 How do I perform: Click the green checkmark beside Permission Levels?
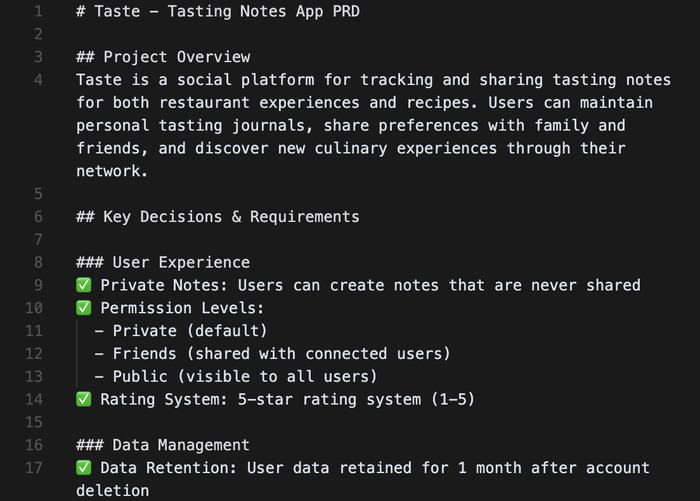pyautogui.click(x=84, y=308)
